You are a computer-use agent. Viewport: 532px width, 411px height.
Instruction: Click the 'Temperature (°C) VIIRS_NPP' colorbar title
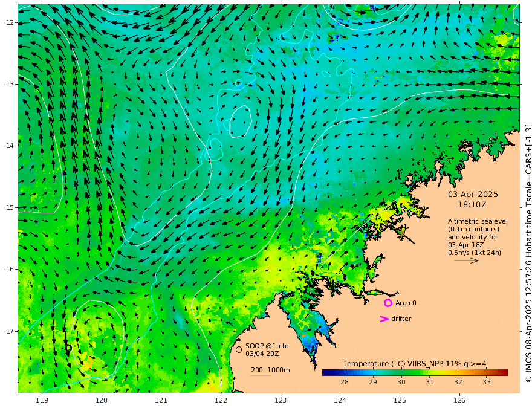392,364
